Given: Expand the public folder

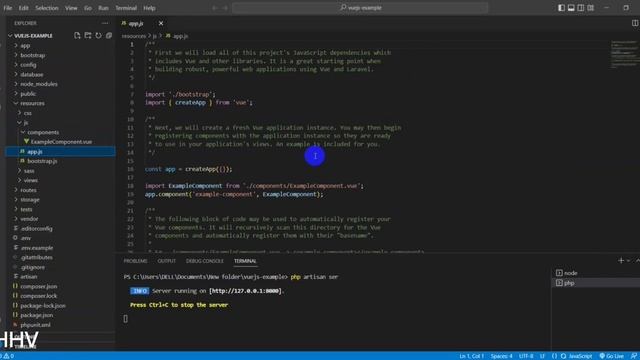Looking at the screenshot, I should [x=28, y=93].
